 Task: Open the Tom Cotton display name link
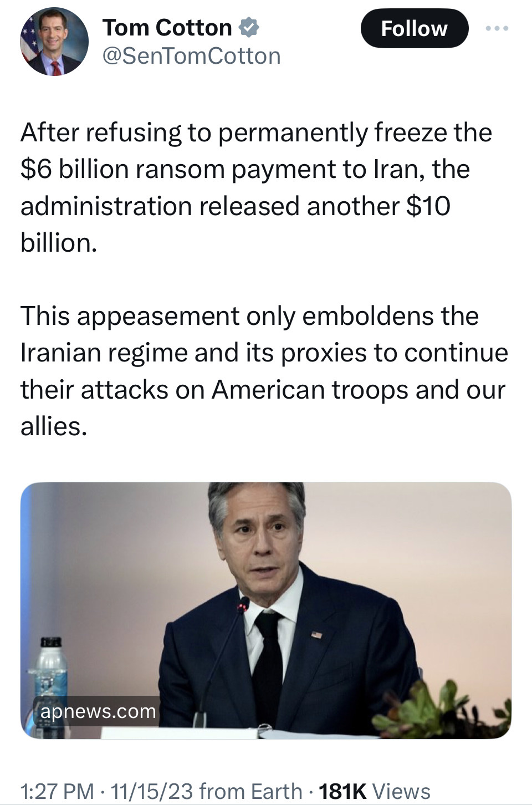coord(167,27)
